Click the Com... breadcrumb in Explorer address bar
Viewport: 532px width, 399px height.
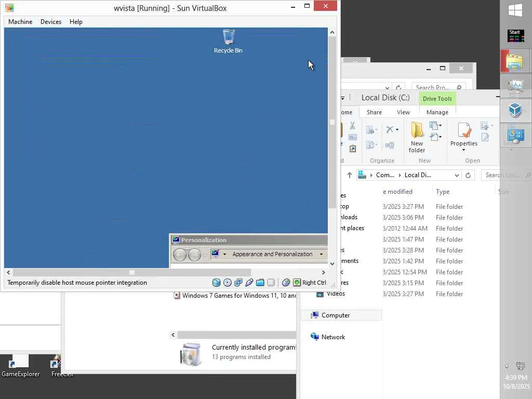click(x=385, y=175)
